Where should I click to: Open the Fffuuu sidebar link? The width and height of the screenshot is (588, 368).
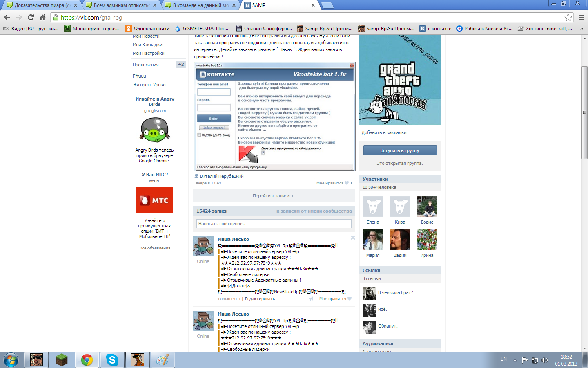[x=139, y=76]
